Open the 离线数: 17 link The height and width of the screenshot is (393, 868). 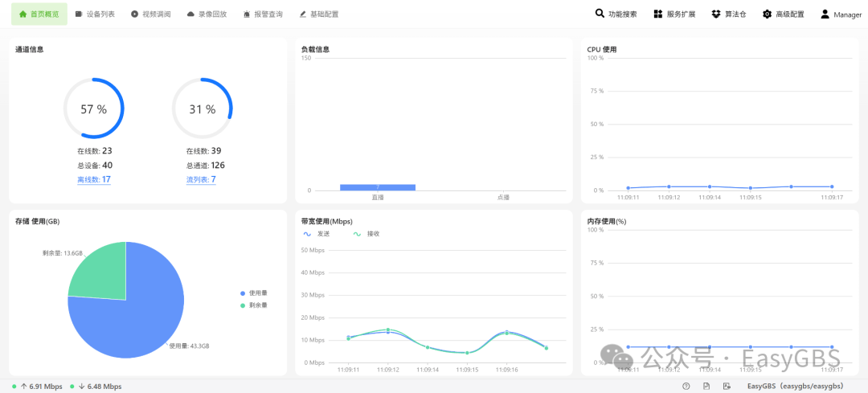click(94, 179)
